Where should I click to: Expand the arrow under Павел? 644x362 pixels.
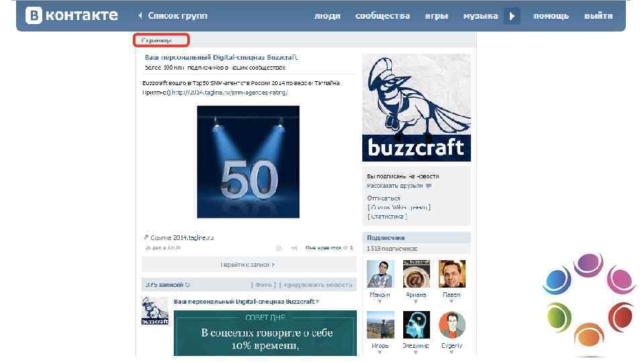[451, 301]
